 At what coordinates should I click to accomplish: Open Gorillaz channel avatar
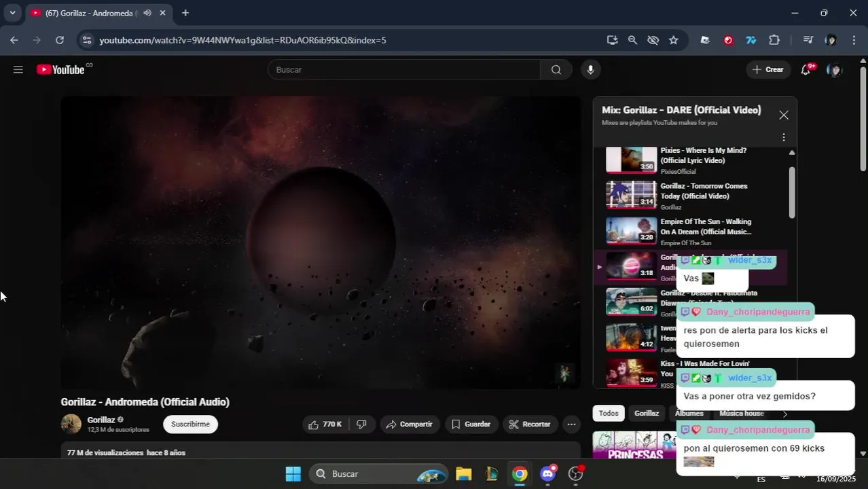71,424
